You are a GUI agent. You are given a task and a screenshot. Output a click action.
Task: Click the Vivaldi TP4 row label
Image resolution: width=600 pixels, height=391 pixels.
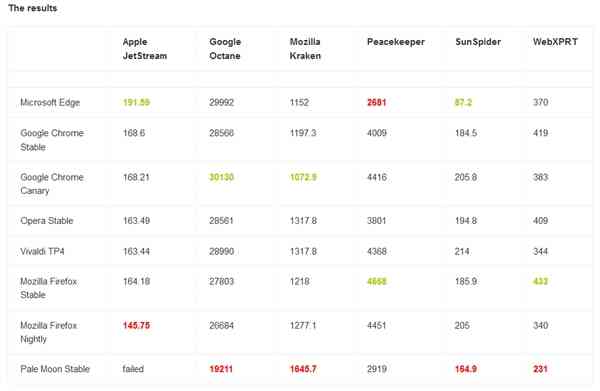(x=42, y=251)
